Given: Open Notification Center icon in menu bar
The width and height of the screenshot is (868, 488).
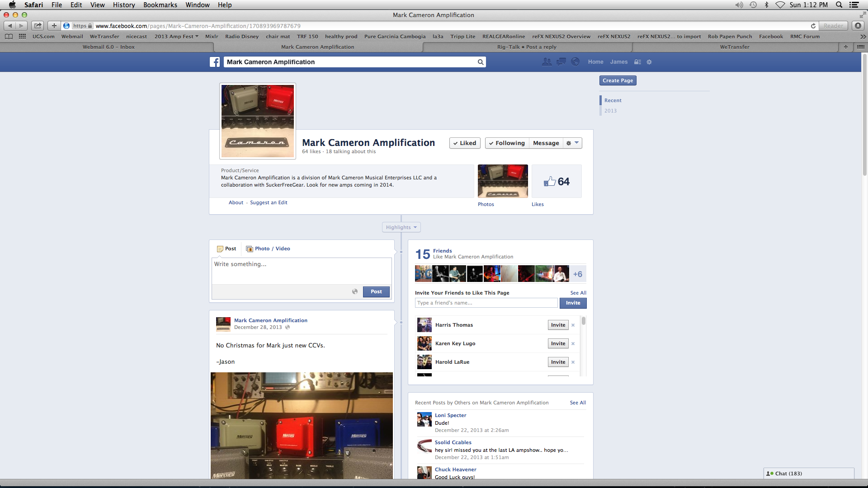Looking at the screenshot, I should 854,5.
